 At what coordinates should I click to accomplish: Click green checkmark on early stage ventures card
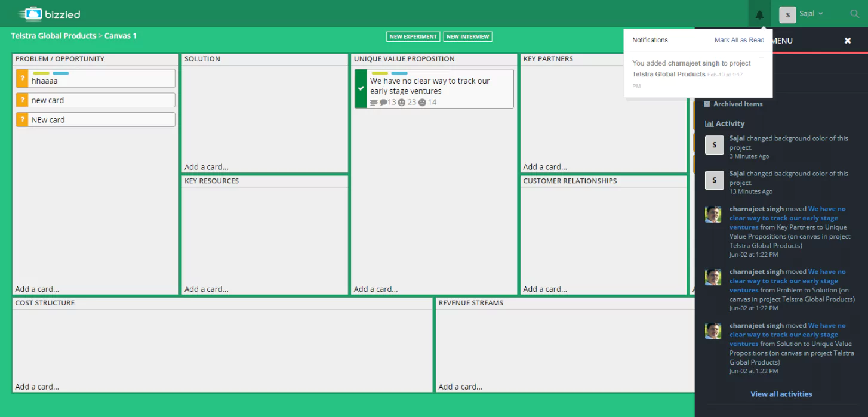coord(361,88)
